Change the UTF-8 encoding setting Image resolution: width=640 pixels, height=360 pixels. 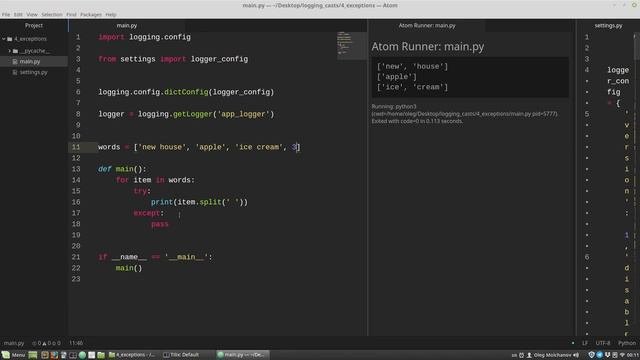pyautogui.click(x=602, y=343)
